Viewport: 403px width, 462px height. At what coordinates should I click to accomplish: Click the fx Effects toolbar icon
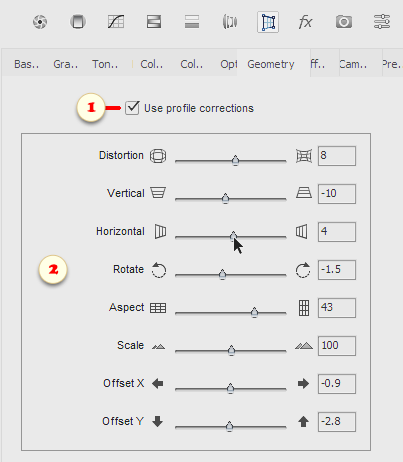click(x=305, y=22)
